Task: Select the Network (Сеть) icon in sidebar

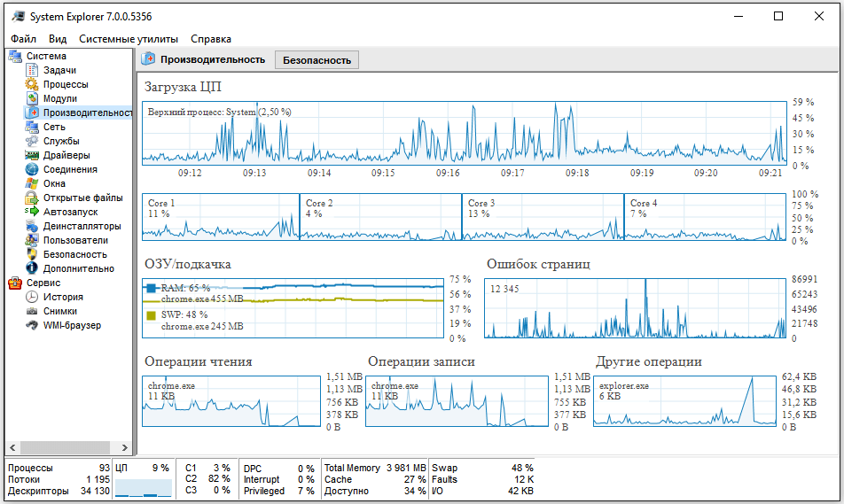Action: pyautogui.click(x=32, y=127)
